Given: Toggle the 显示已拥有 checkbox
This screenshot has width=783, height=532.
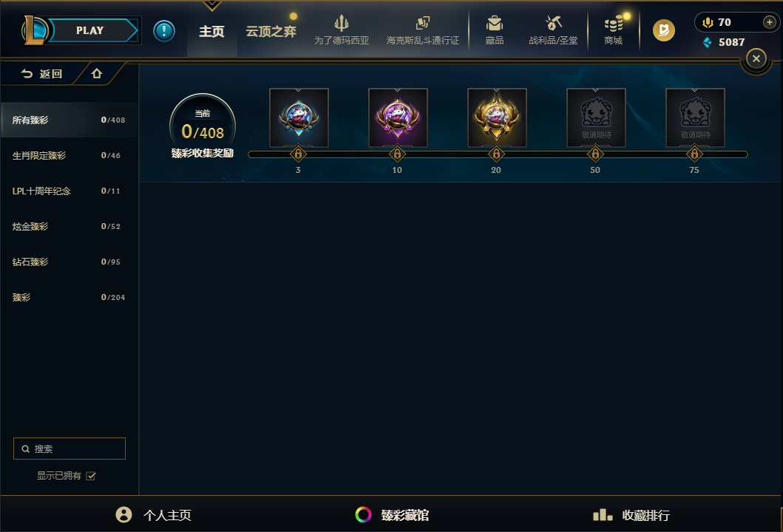Looking at the screenshot, I should click(x=91, y=476).
